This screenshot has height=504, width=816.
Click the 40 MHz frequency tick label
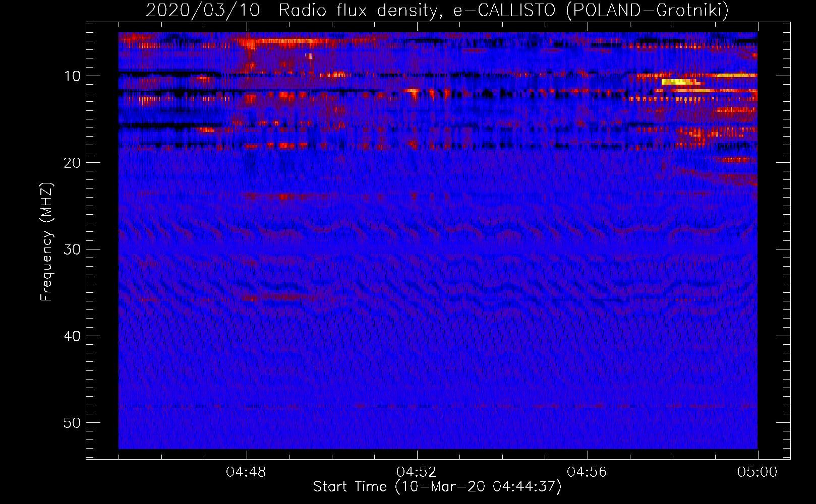[x=73, y=336]
